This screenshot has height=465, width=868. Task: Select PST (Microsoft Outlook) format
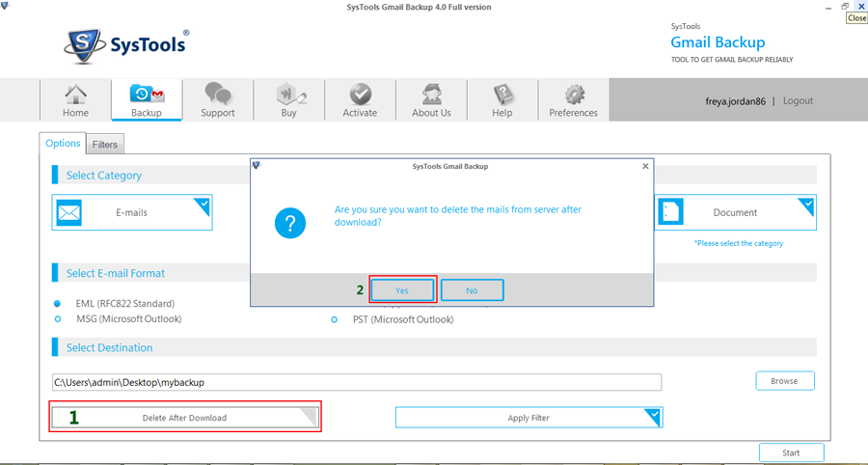coord(334,320)
